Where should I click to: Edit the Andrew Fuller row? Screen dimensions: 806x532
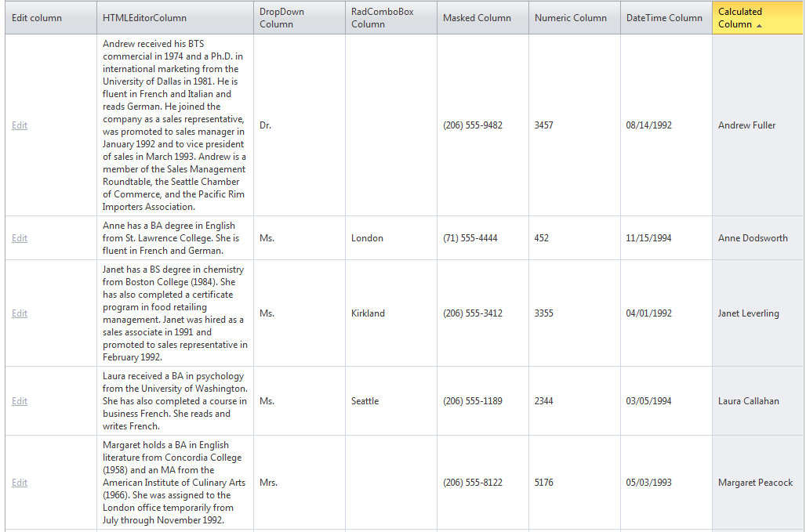tap(20, 125)
